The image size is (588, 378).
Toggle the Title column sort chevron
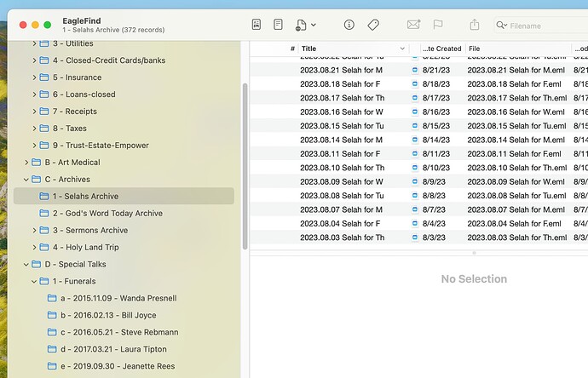[402, 49]
